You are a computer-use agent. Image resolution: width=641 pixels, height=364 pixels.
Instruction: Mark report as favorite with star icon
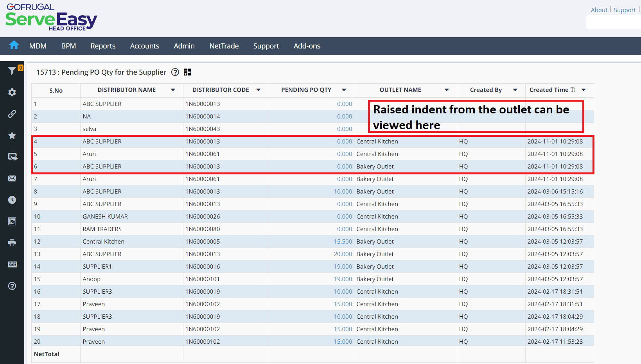click(x=12, y=135)
